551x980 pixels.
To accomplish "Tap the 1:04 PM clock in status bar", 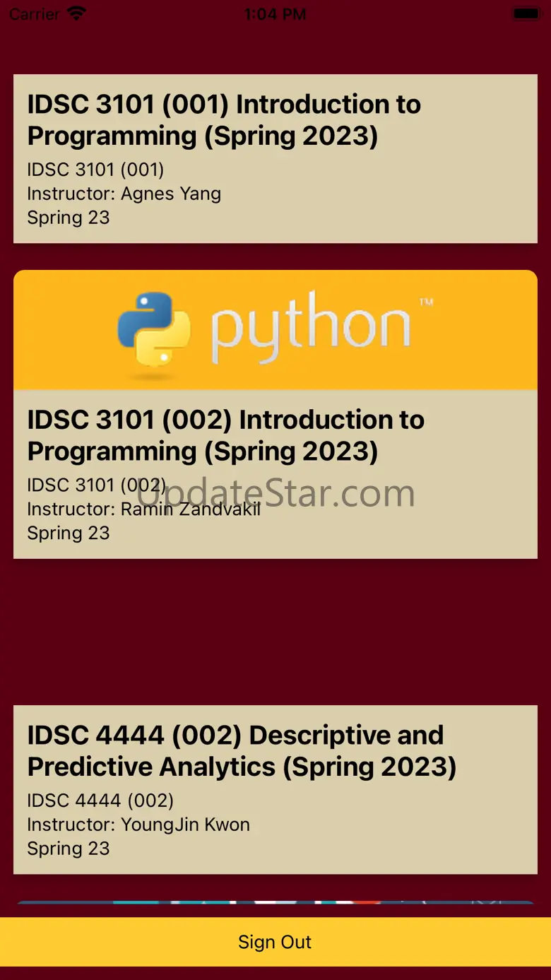I will click(275, 14).
